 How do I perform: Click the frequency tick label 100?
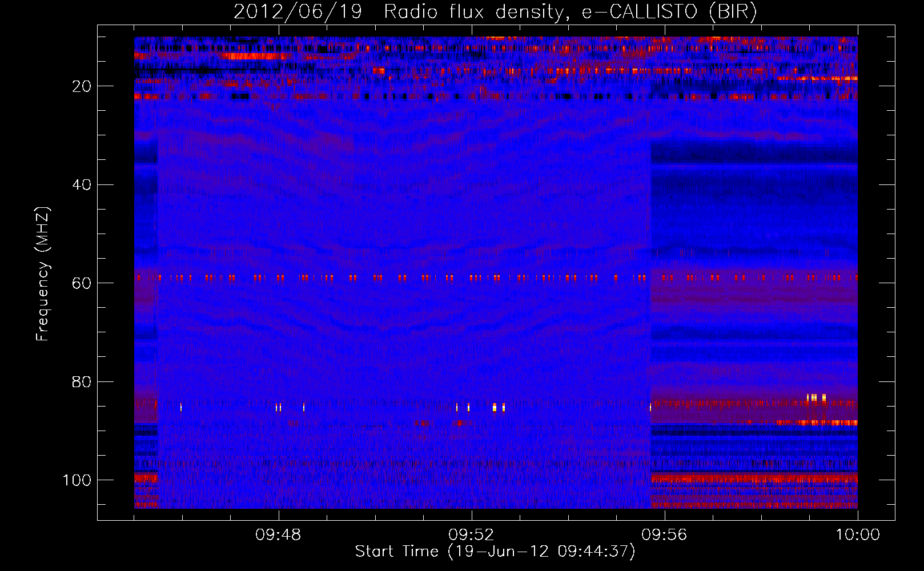tap(78, 480)
